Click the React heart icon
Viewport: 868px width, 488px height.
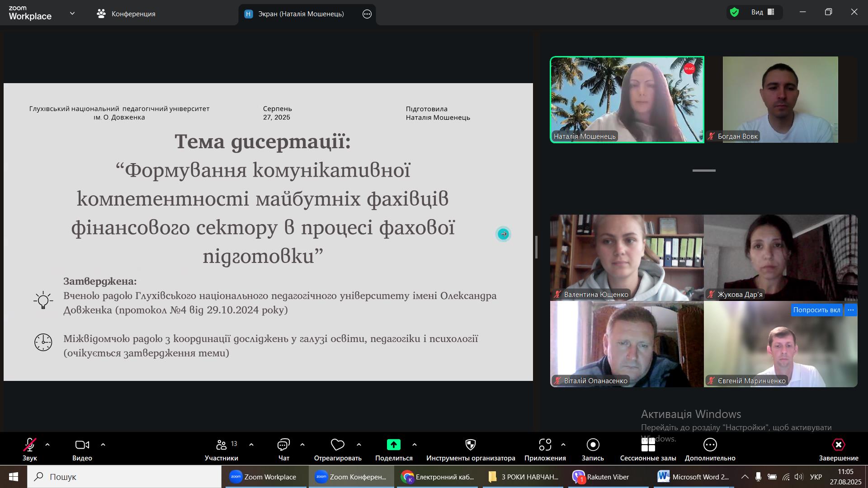click(x=337, y=445)
